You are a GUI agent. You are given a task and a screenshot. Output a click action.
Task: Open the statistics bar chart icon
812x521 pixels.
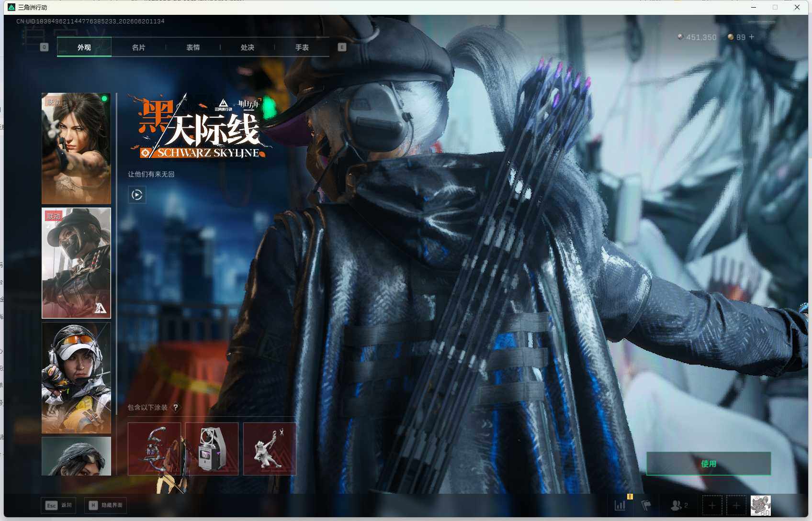620,505
